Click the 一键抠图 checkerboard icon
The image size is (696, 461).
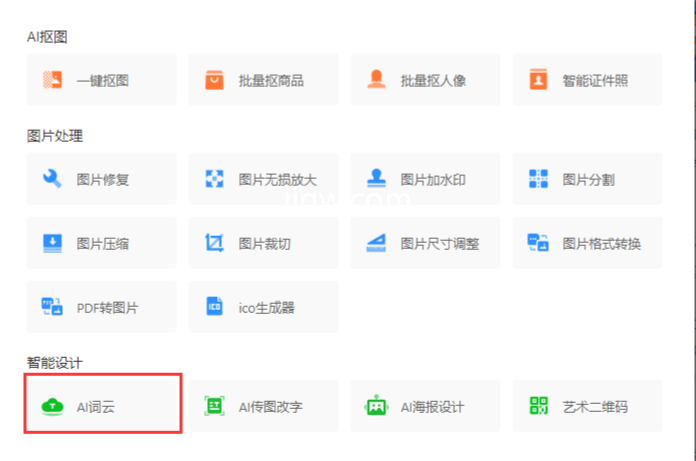pos(52,80)
